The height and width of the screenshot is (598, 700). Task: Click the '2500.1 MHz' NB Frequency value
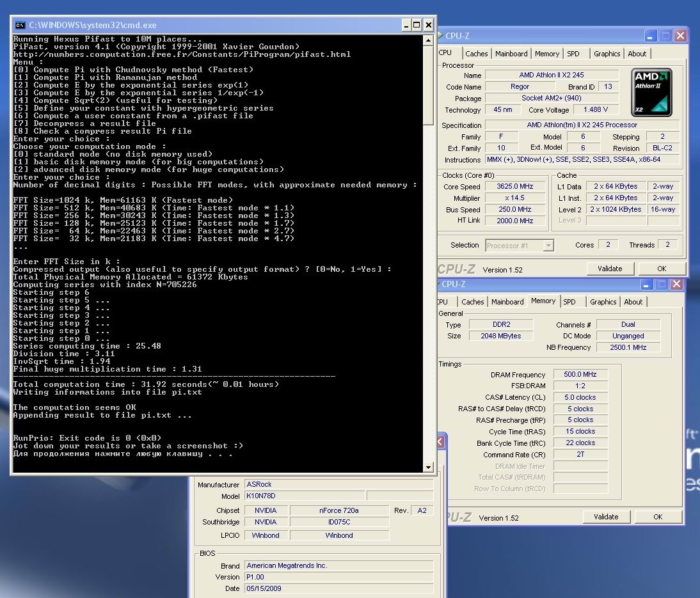628,347
